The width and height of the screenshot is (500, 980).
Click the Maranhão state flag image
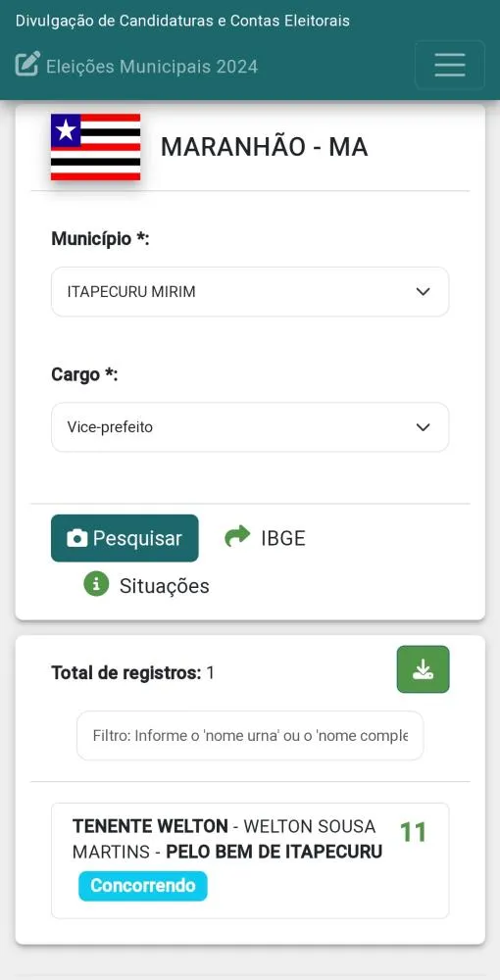tap(96, 147)
